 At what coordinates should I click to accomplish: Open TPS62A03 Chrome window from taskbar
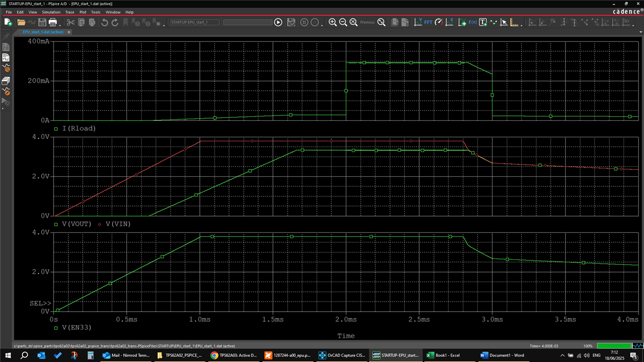click(234, 355)
